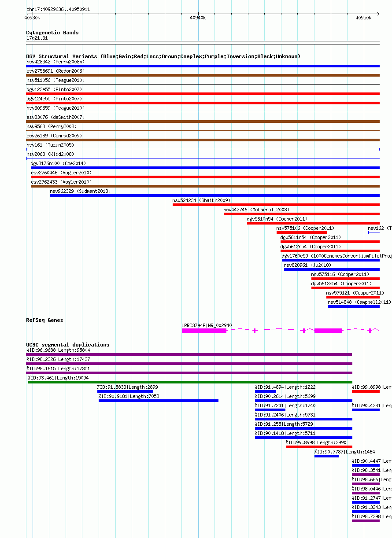The width and height of the screenshot is (392, 538).
Task: Click the UCSC segmental duplications title
Action: [x=68, y=345]
